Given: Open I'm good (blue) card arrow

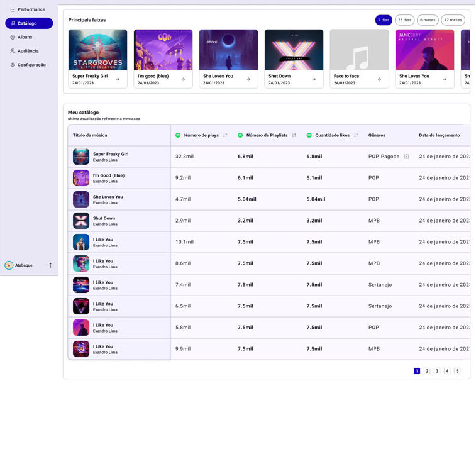Looking at the screenshot, I should 183,79.
